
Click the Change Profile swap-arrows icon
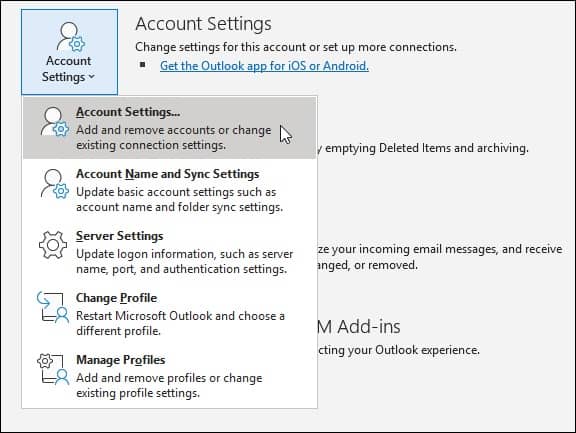coord(53,307)
